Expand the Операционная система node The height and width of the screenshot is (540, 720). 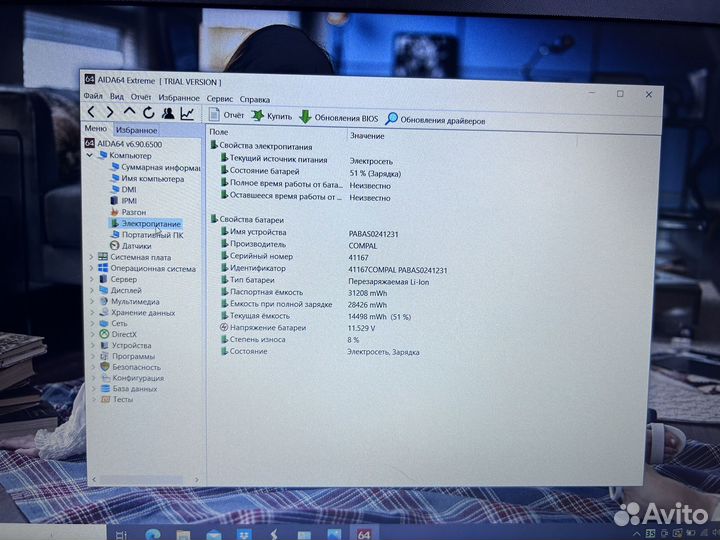91,268
